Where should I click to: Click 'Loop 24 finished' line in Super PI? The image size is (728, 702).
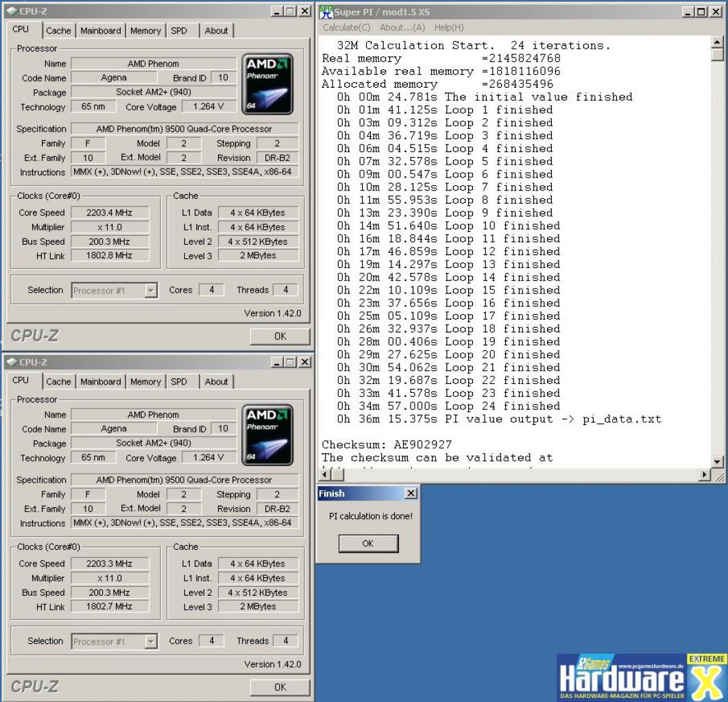448,407
